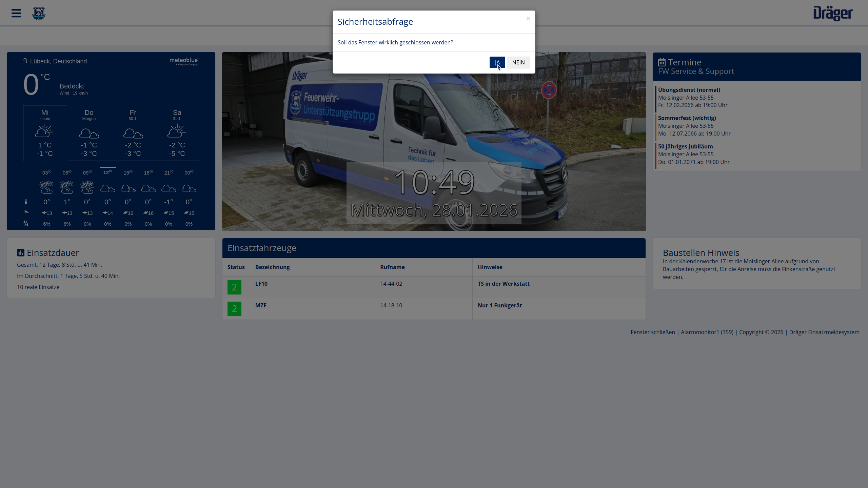Viewport: 868px width, 488px height.
Task: Dismiss the Sicherheitsabfrage dialog with the X
Action: [528, 19]
